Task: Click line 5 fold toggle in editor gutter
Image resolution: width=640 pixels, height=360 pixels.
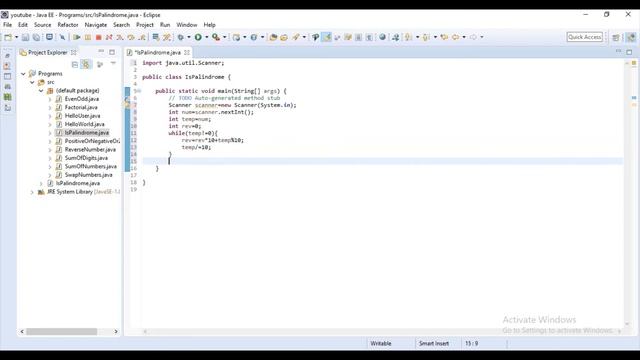Action: (x=139, y=91)
